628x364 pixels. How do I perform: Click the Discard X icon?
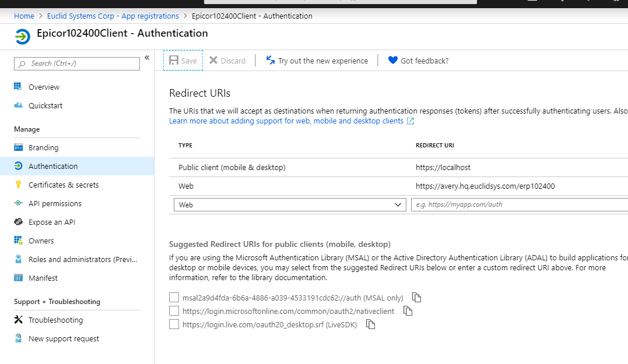pos(213,61)
